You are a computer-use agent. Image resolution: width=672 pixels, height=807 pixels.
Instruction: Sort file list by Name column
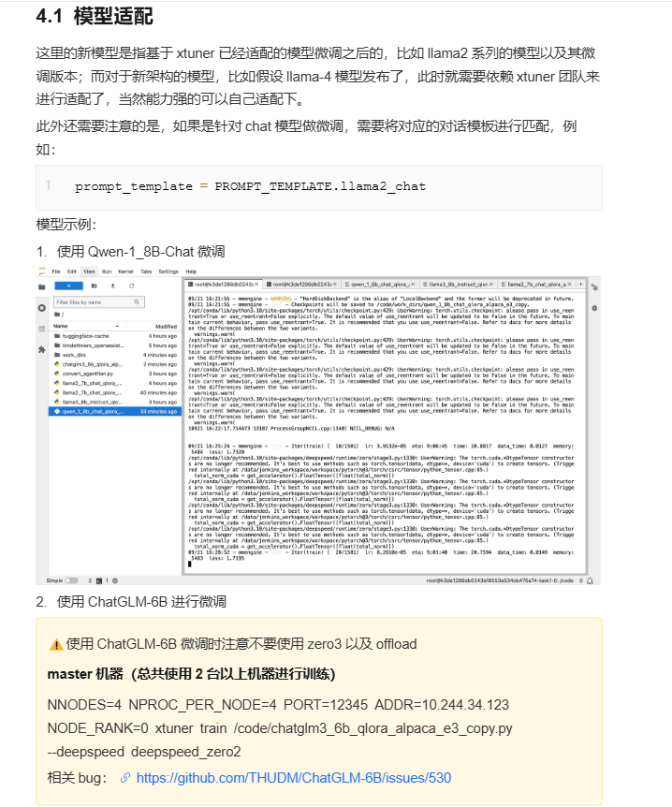tap(86, 327)
